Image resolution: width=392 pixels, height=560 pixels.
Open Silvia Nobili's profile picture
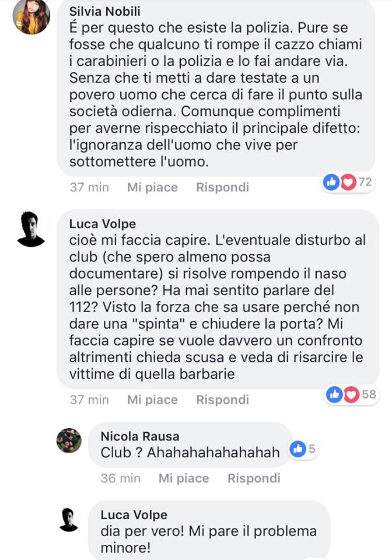coord(31,16)
